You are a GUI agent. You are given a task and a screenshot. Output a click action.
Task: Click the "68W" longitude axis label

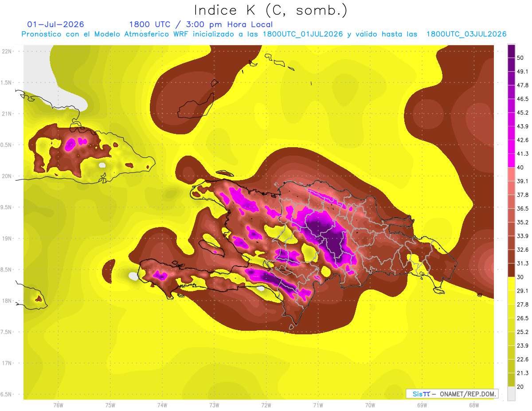474,405
